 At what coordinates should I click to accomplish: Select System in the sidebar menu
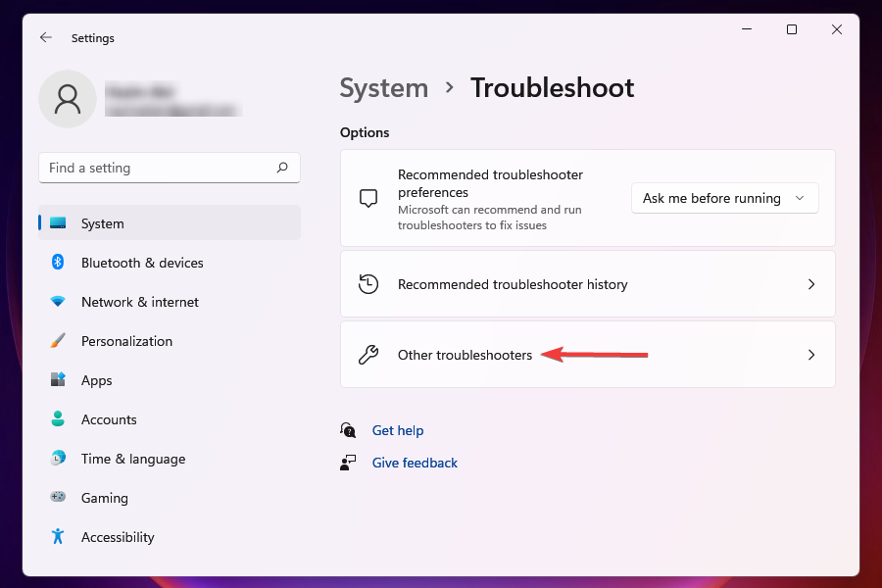102,223
